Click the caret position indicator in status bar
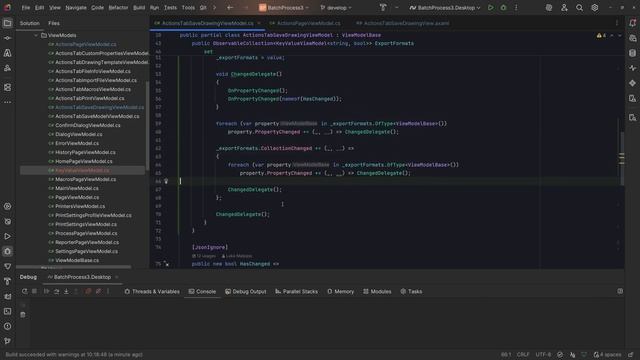 click(x=506, y=354)
